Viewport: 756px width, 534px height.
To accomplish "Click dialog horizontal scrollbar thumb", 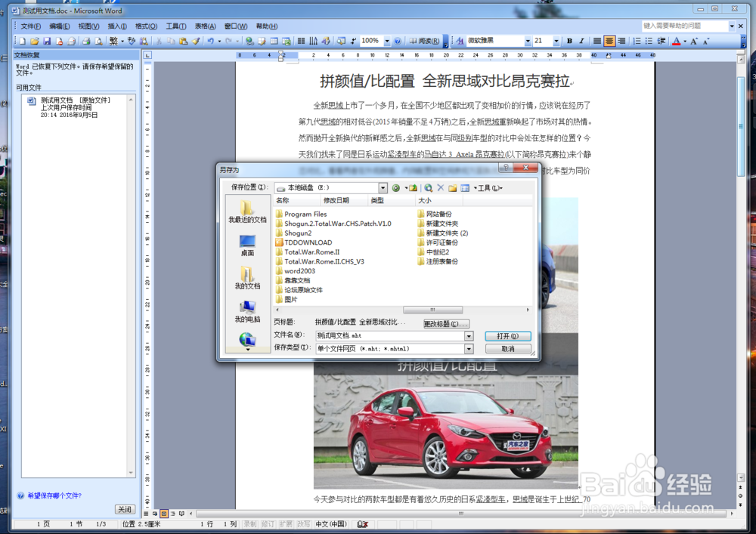I will click(x=432, y=310).
